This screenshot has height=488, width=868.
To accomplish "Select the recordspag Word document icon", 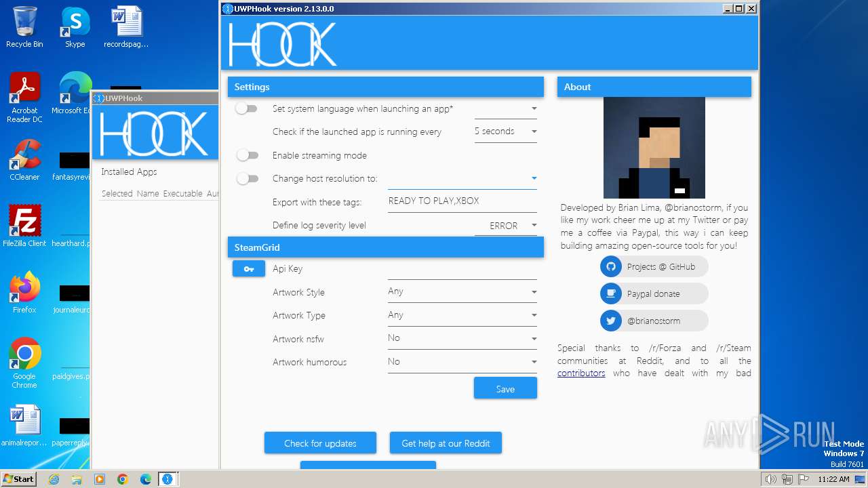I will (x=126, y=27).
